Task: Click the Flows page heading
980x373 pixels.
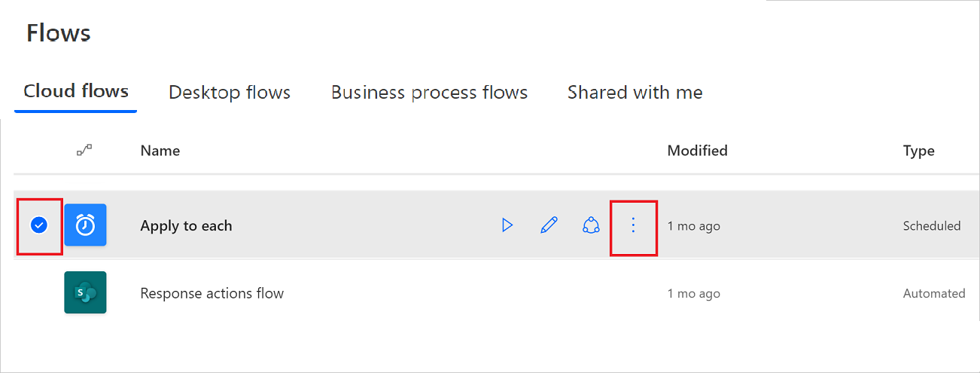Action: point(59,33)
